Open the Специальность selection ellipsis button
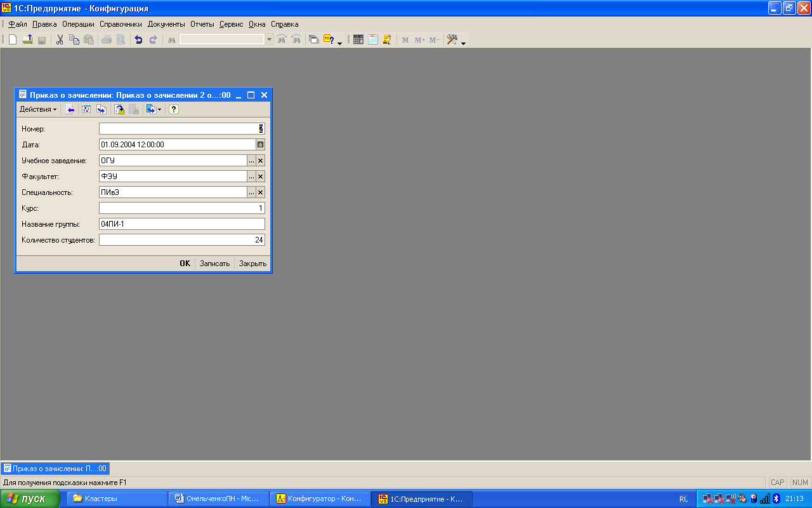The image size is (812, 508). click(x=251, y=192)
